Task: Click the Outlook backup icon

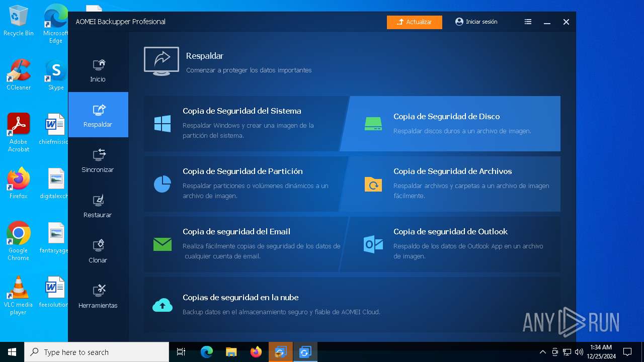Action: tap(373, 244)
